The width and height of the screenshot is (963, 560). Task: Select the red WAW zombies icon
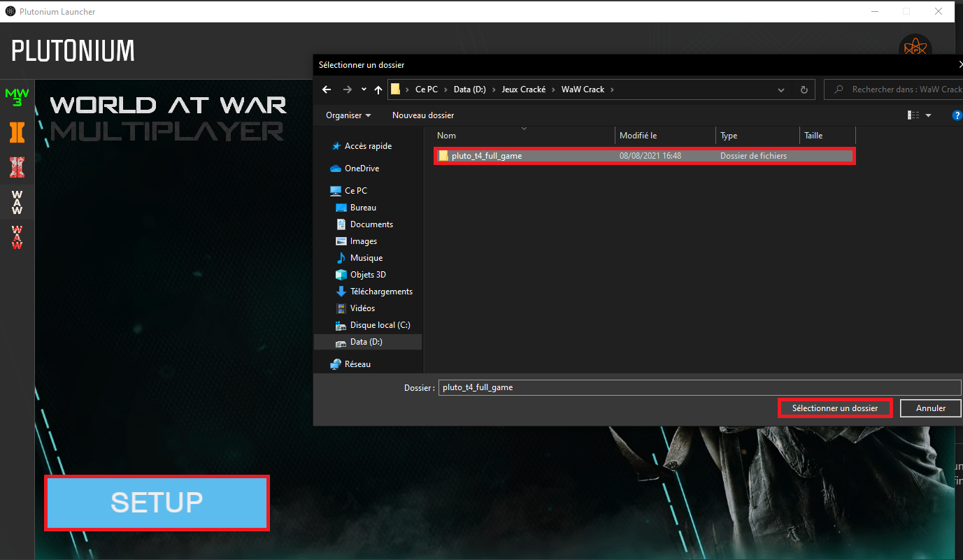point(17,237)
